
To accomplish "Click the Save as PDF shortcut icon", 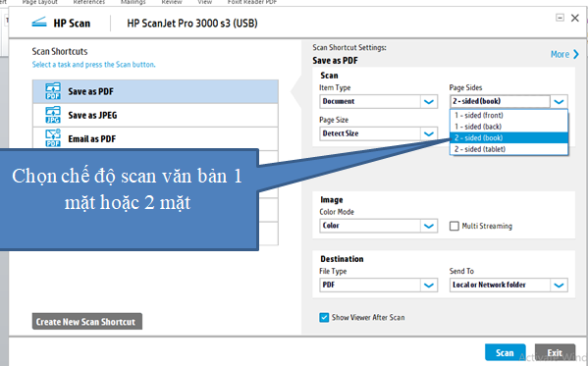I will (x=53, y=91).
